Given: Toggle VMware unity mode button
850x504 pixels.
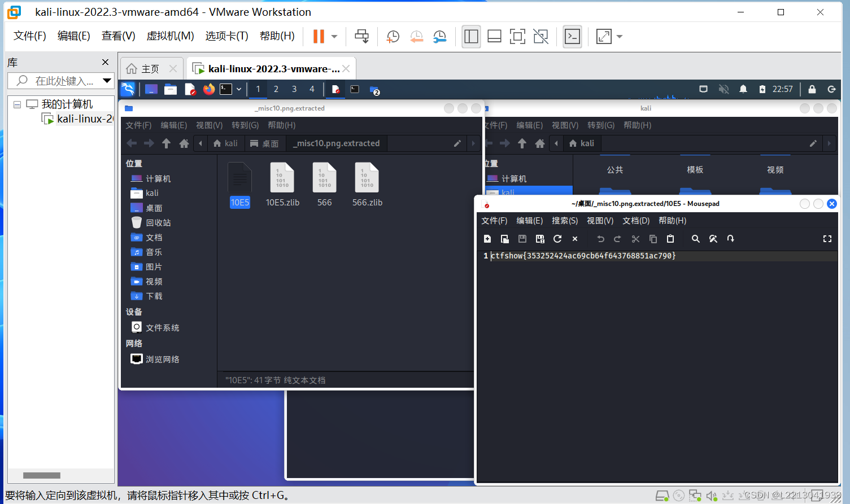Looking at the screenshot, I should click(x=540, y=37).
